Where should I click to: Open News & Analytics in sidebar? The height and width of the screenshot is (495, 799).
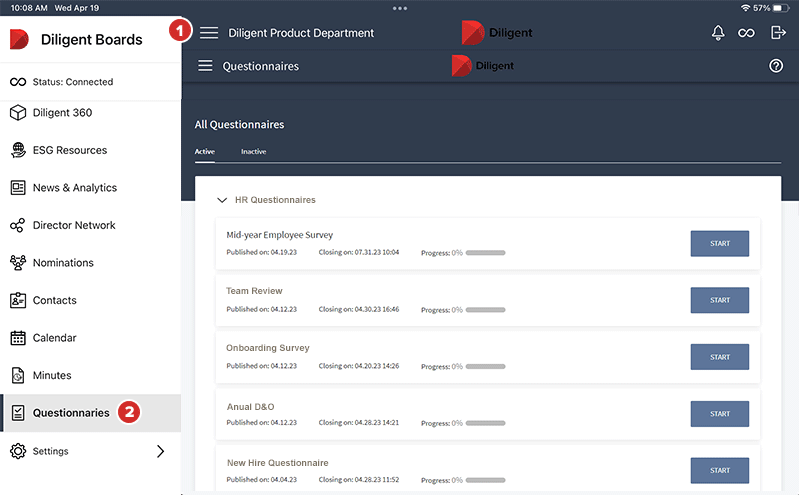pos(74,188)
